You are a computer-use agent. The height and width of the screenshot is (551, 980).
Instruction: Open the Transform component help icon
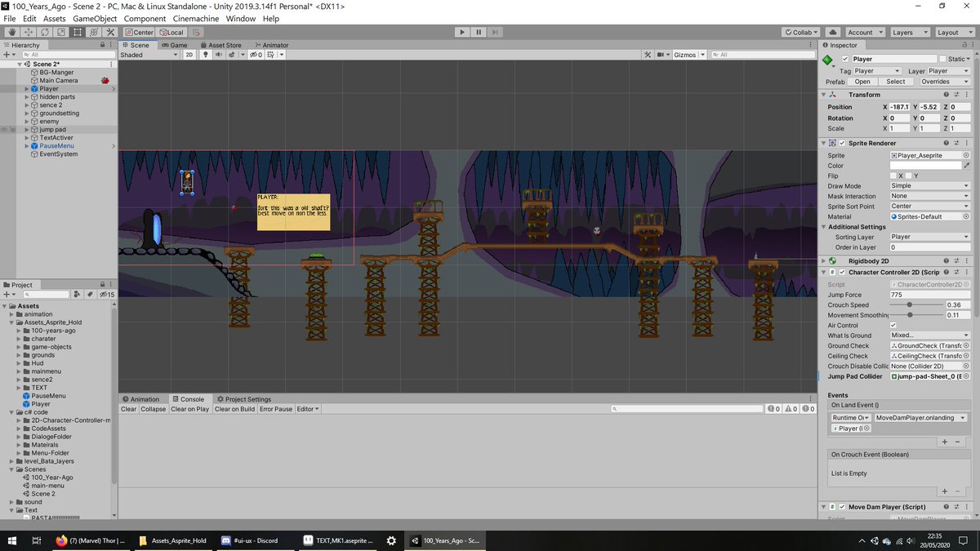(x=947, y=95)
